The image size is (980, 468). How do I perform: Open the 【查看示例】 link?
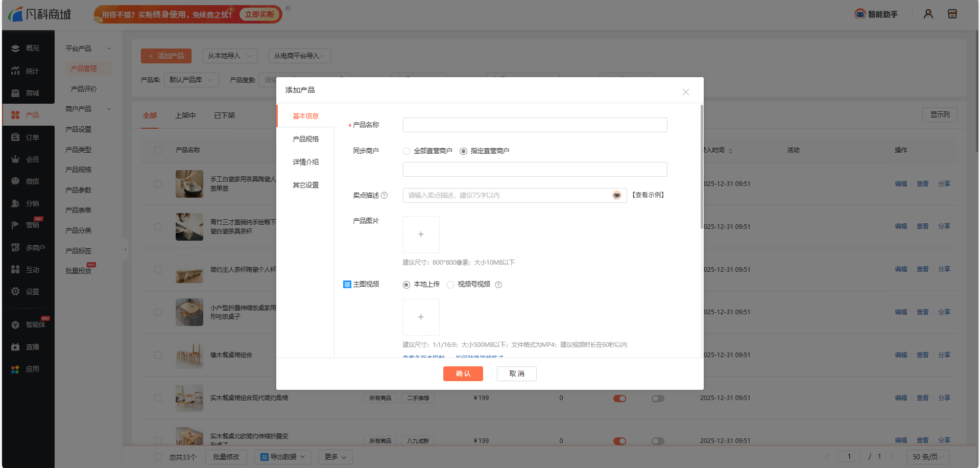648,195
